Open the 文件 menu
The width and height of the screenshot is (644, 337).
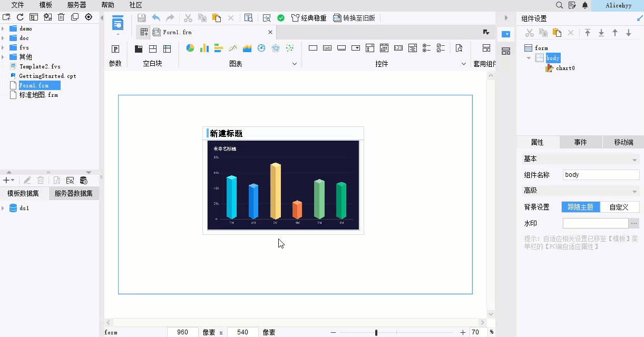pyautogui.click(x=18, y=5)
